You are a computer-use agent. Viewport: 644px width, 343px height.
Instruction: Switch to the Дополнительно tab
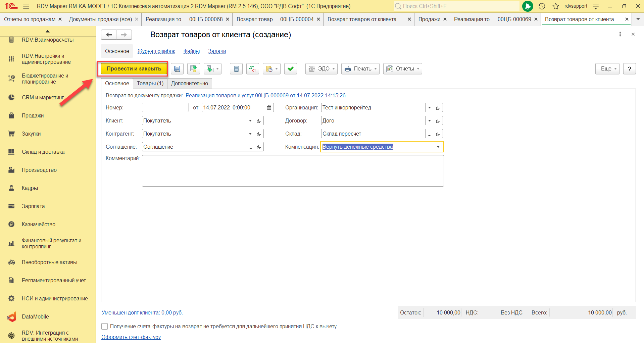tap(189, 84)
